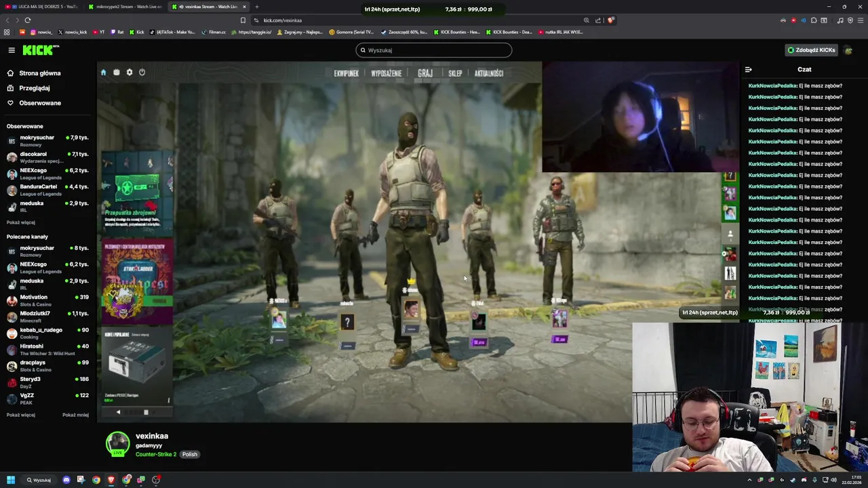Open Brave from taskbar
The width and height of the screenshot is (868, 488).
coord(111,480)
